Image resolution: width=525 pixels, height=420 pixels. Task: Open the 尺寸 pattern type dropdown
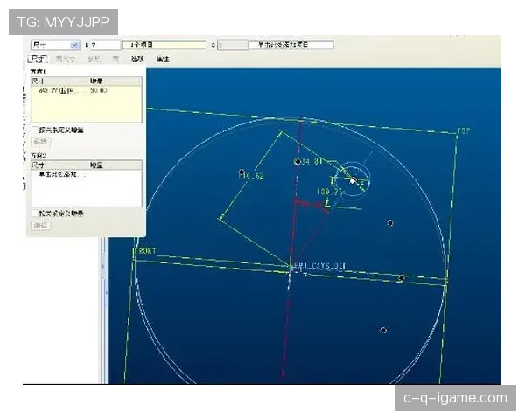[74, 44]
